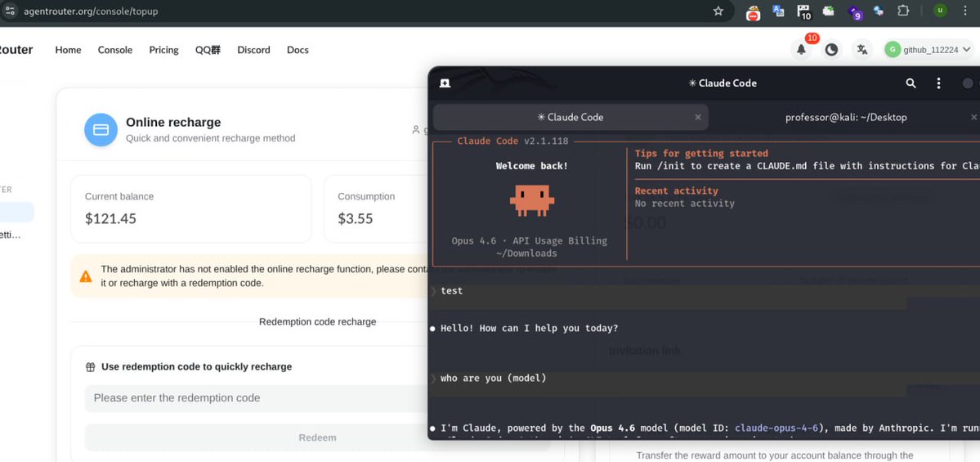This screenshot has width=980, height=462.
Task: Switch to the Claude Code terminal tab
Action: coord(570,117)
